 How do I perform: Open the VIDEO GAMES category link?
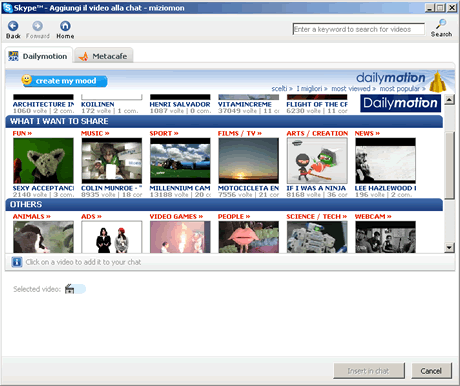coord(176,217)
